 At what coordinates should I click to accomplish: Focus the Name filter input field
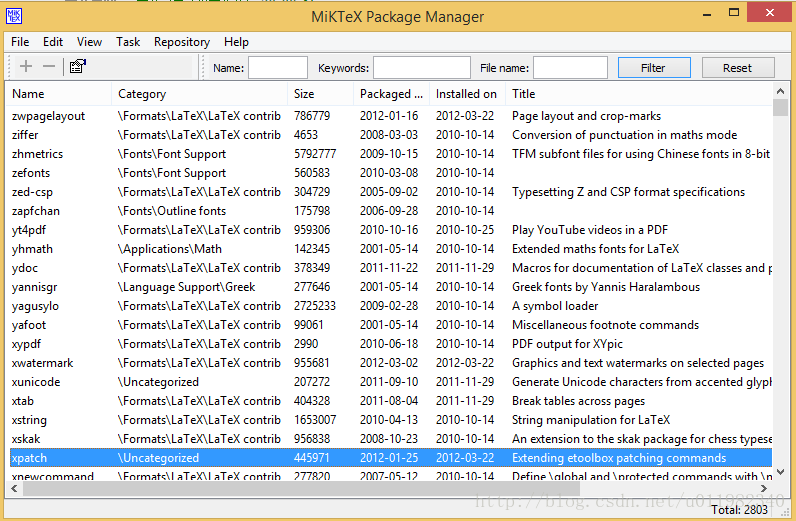click(278, 68)
